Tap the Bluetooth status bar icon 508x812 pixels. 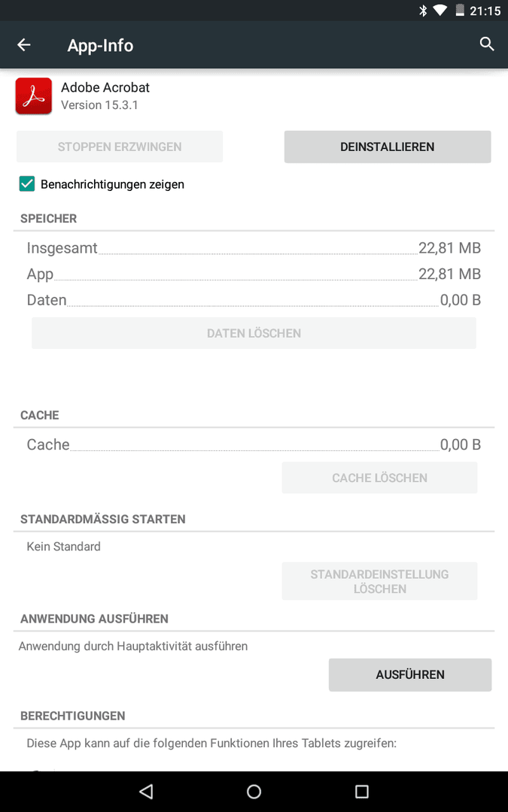pos(423,11)
